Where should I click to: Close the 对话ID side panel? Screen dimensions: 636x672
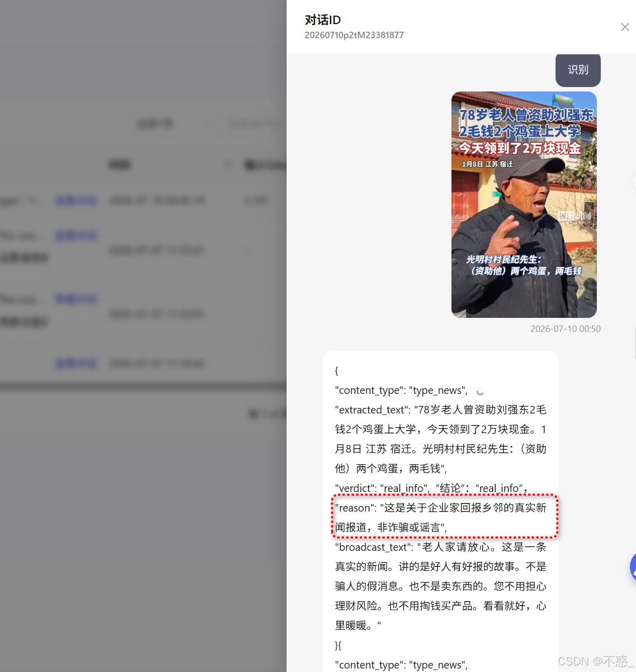point(625,27)
